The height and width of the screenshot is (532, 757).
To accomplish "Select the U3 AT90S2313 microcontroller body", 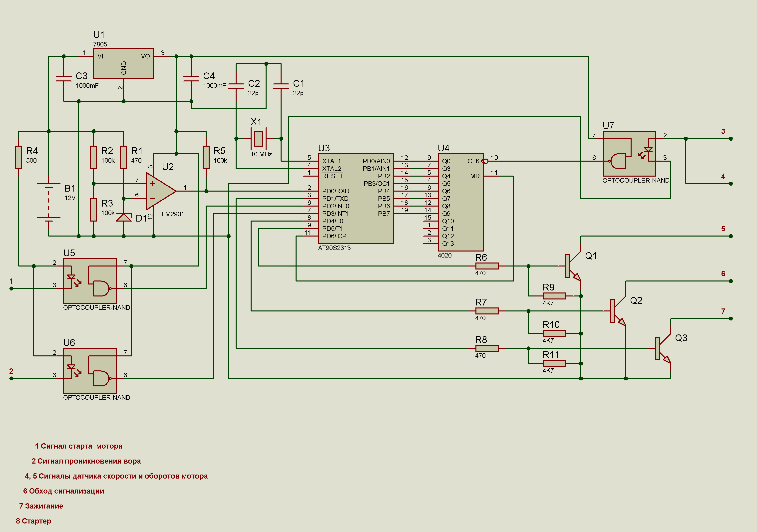I will pyautogui.click(x=356, y=198).
